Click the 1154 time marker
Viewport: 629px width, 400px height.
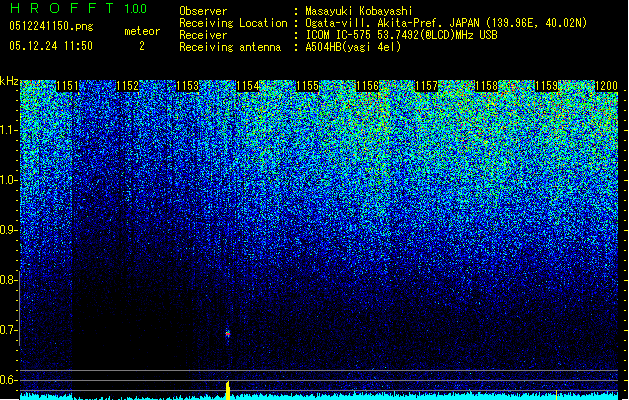(248, 86)
